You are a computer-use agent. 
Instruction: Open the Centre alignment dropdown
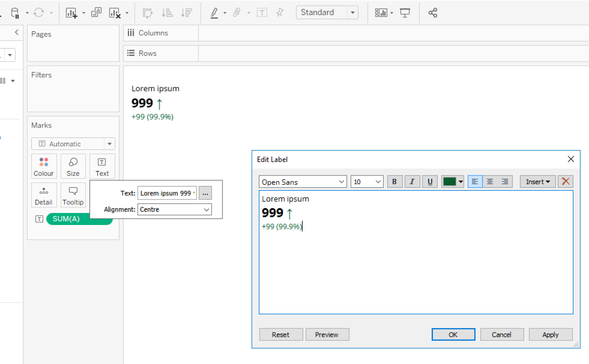point(174,210)
